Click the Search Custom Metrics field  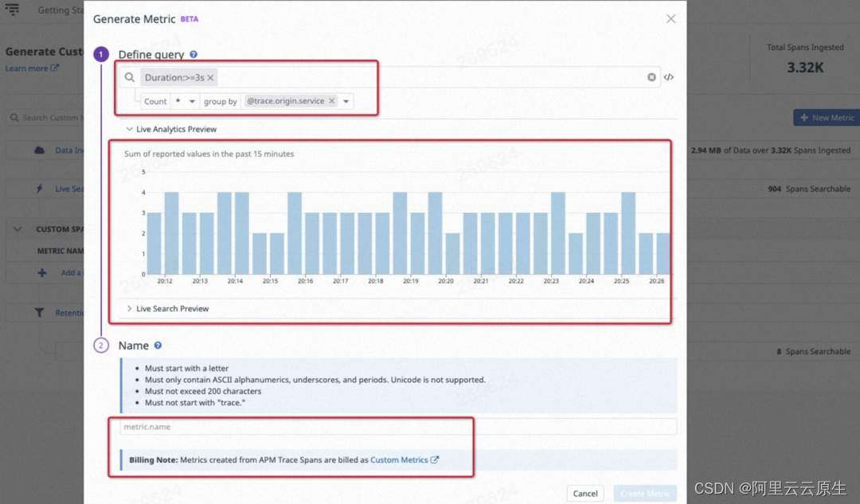46,117
